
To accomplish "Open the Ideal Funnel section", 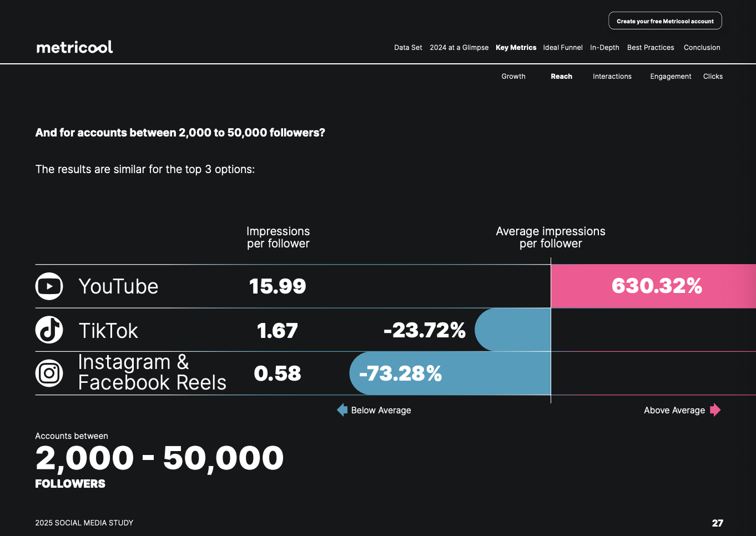I will [563, 48].
